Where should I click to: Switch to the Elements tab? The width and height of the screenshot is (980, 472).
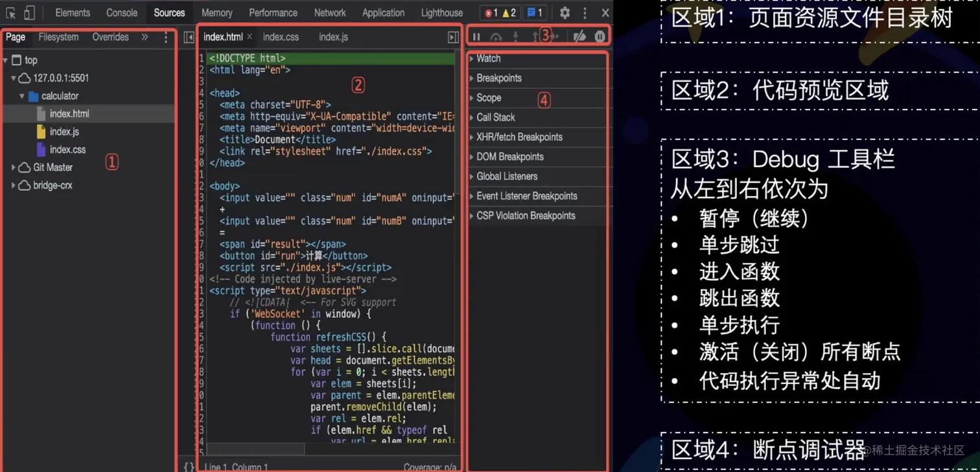click(73, 13)
